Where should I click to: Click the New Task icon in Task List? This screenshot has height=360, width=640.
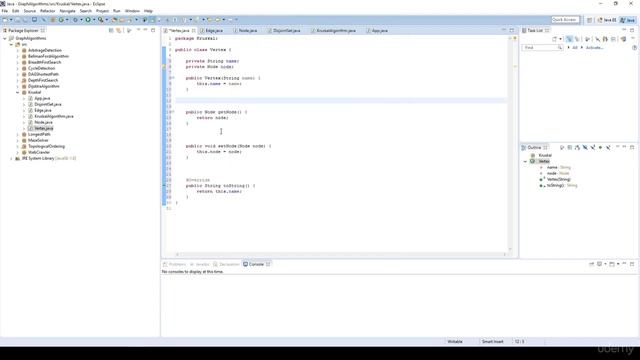coord(554,39)
